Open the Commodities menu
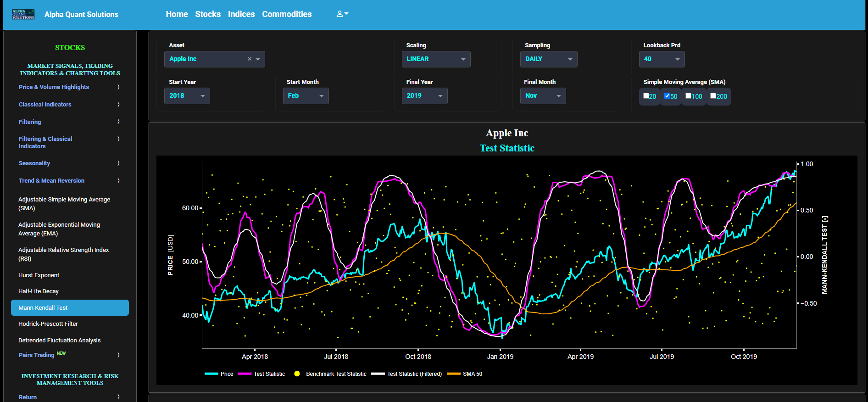Viewport: 868px width, 402px height. (287, 14)
